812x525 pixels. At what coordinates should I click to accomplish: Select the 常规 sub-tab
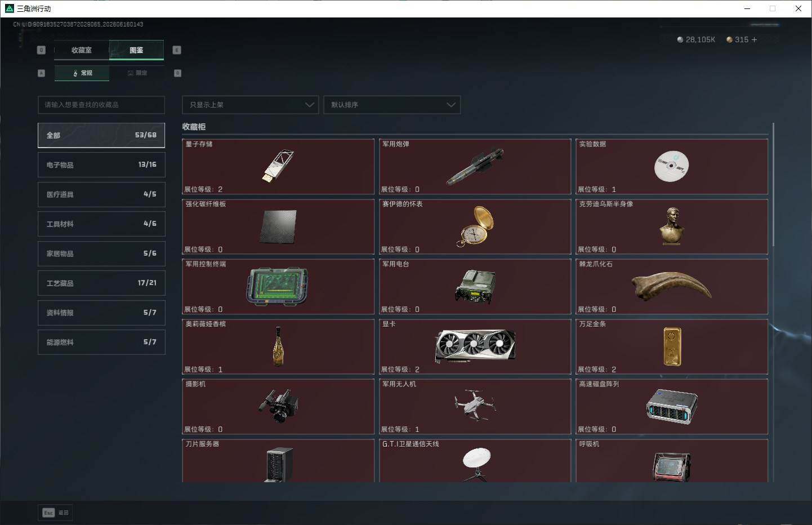[82, 73]
